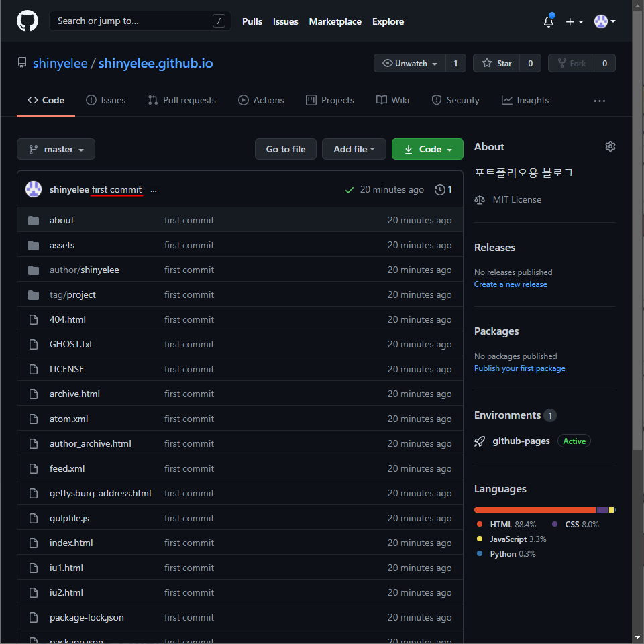The width and height of the screenshot is (644, 644).
Task: Switch to the Insights tab
Action: [525, 100]
